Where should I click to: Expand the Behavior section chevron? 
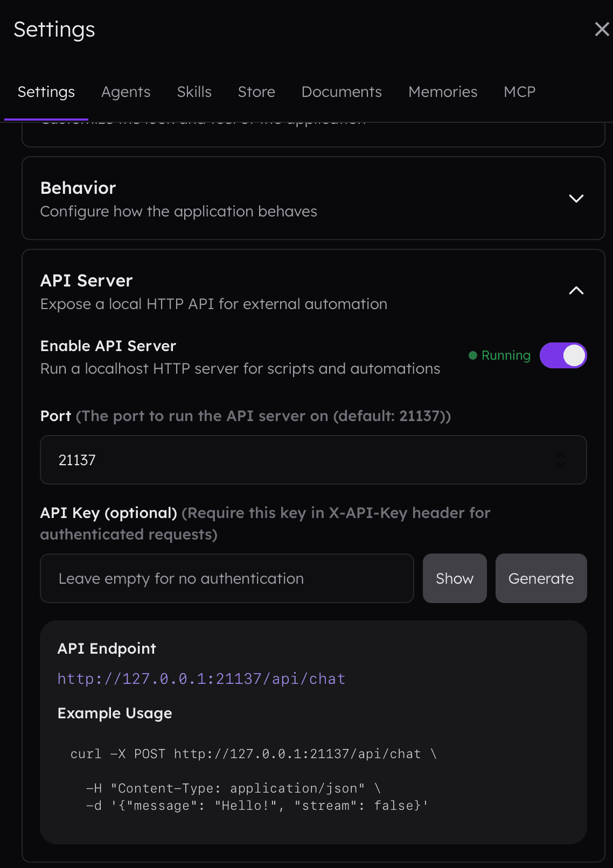click(576, 198)
